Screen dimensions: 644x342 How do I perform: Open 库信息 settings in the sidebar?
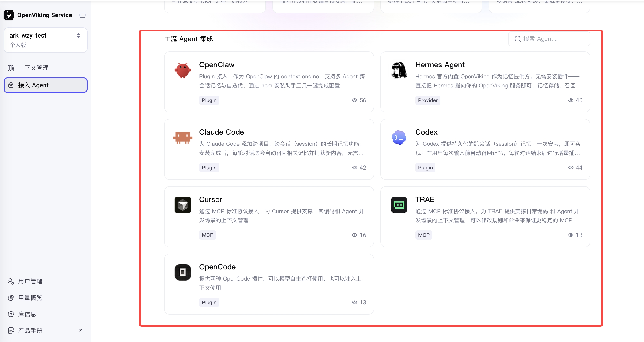point(46,314)
